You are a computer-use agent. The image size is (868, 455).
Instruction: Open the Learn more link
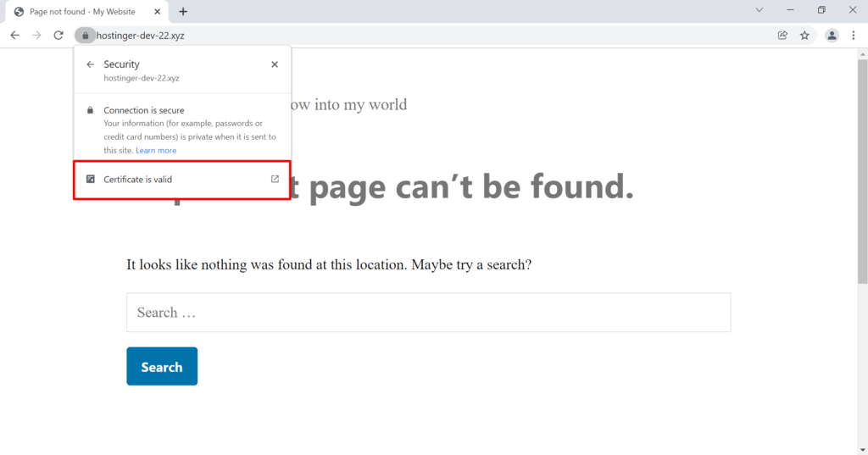pos(156,151)
